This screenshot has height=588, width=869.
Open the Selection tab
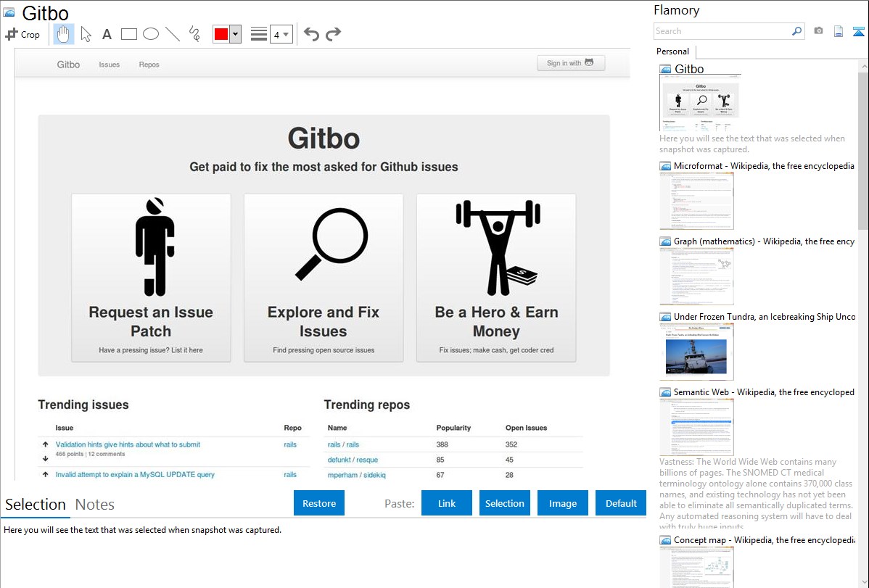[35, 505]
